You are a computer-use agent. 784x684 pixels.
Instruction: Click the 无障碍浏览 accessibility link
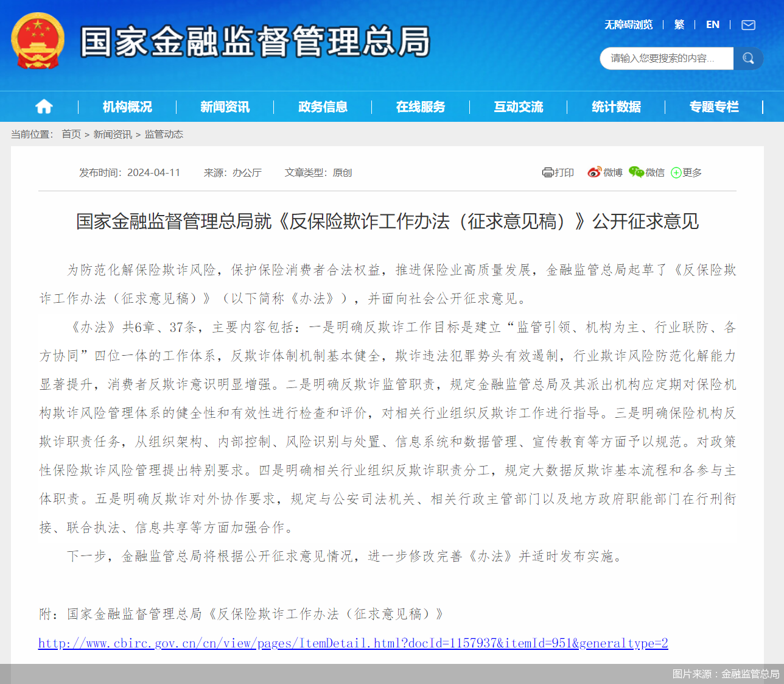tap(628, 24)
